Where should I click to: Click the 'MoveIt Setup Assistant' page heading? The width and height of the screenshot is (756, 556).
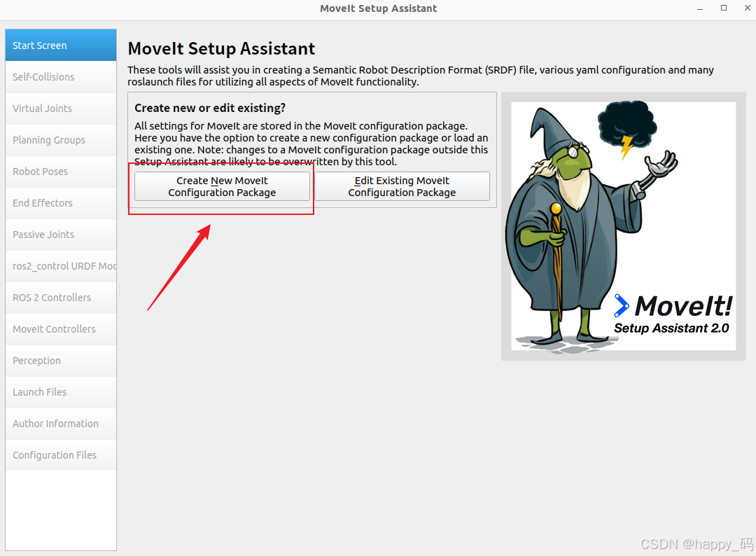click(x=221, y=49)
